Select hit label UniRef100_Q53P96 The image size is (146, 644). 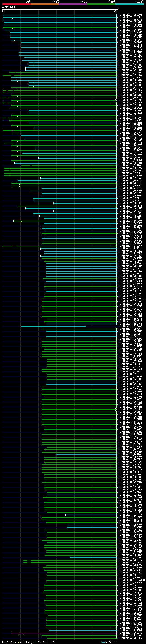click(131, 47)
